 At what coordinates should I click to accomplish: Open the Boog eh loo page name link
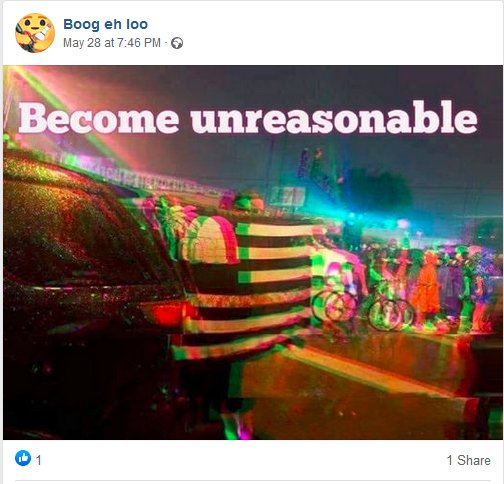[105, 24]
